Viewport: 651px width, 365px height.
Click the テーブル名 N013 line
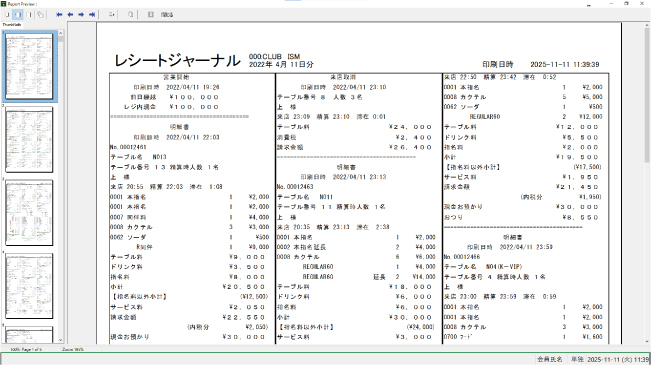point(138,157)
